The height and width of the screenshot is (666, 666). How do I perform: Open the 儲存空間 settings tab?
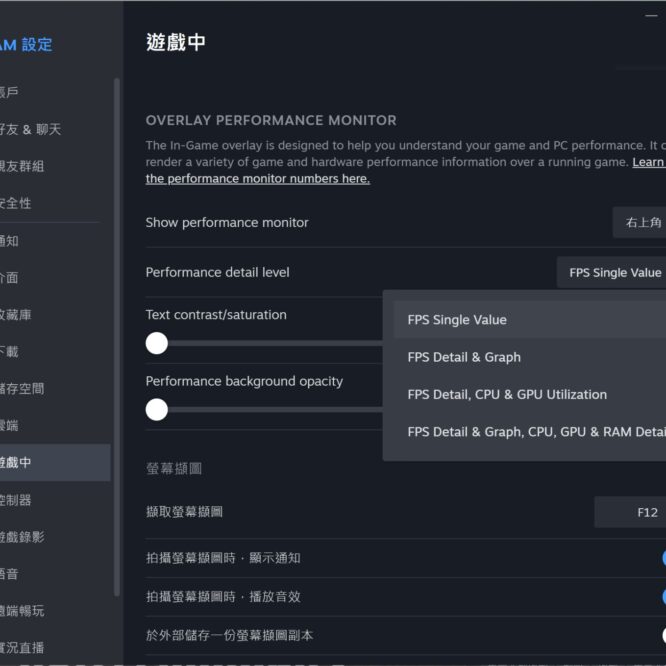24,388
